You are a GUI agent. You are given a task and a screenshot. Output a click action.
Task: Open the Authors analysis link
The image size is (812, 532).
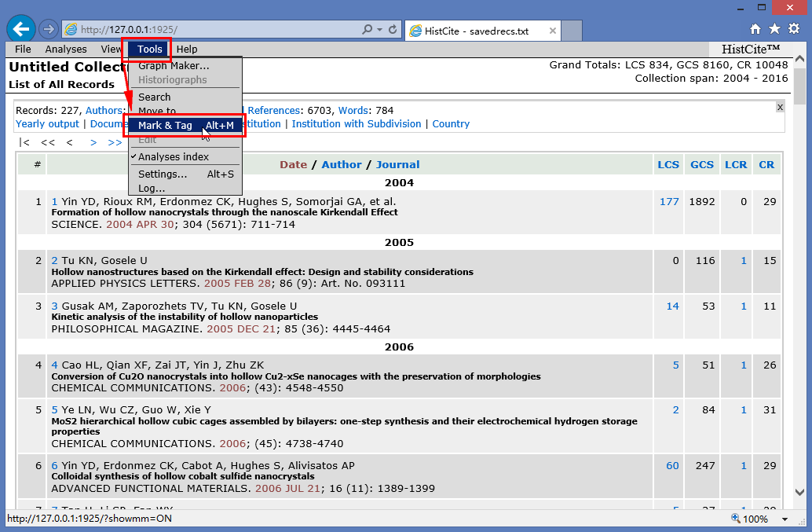coord(104,110)
